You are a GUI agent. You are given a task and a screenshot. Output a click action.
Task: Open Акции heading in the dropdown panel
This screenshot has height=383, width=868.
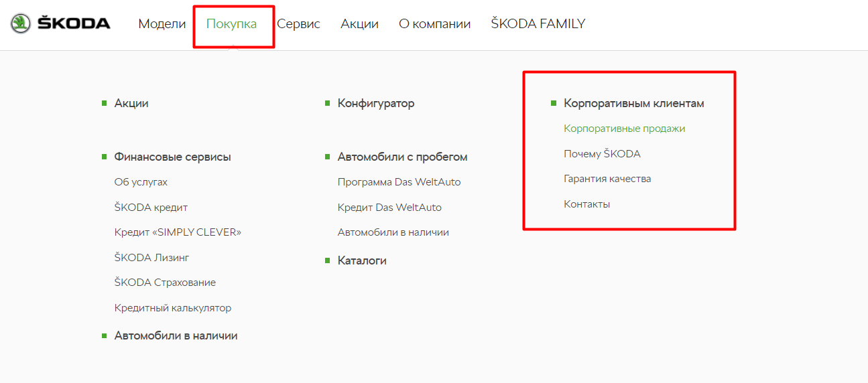point(131,103)
